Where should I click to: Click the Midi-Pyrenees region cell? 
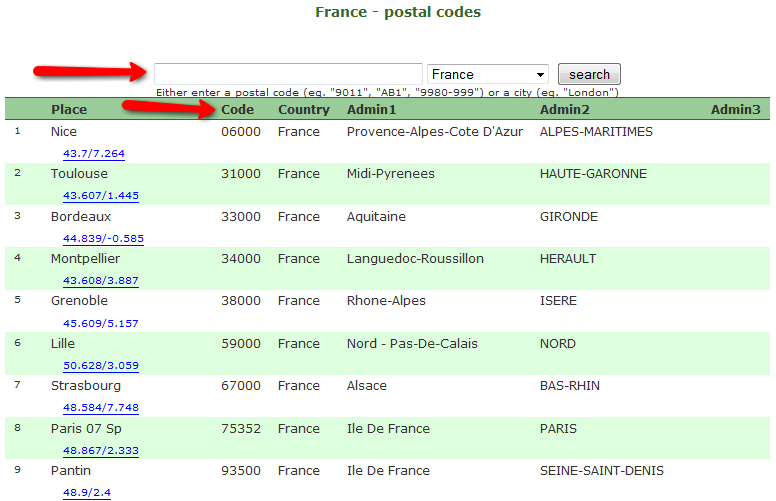[390, 174]
